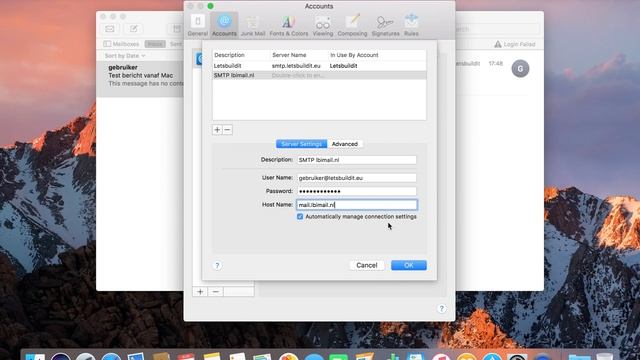The width and height of the screenshot is (640, 360).
Task: Toggle Automatically manage connection settings checkbox
Action: point(300,217)
